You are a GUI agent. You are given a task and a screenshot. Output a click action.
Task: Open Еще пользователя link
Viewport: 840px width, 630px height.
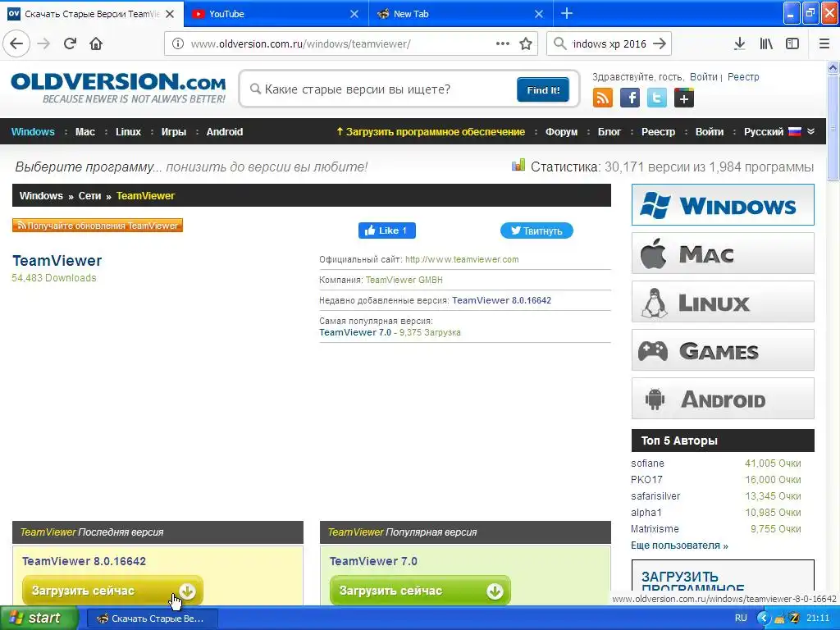tap(679, 546)
